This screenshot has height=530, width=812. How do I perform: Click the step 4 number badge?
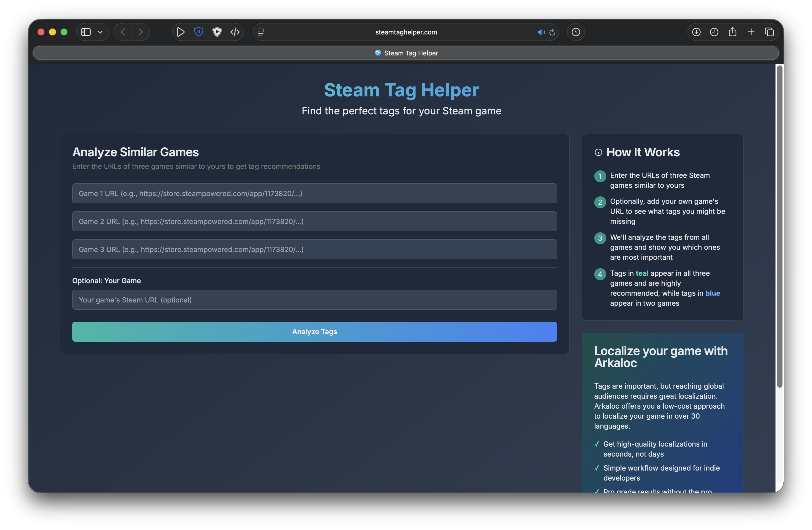[x=600, y=274]
